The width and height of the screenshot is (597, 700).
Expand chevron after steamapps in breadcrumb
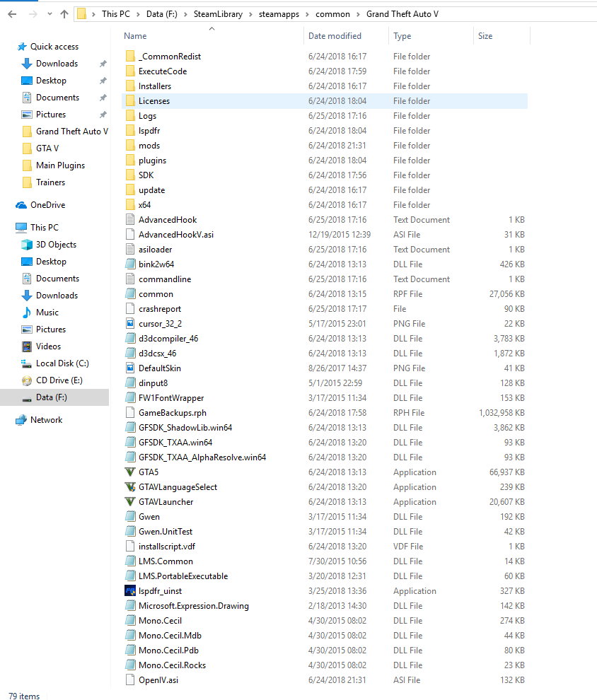(x=307, y=14)
